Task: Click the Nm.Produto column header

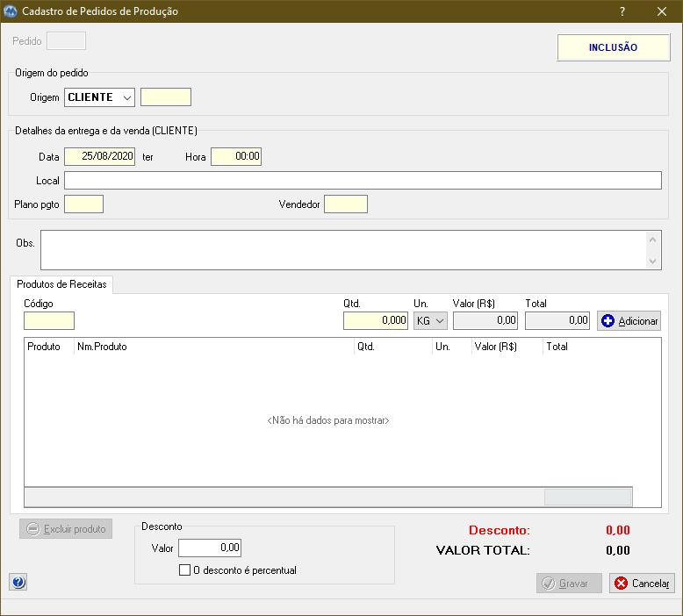Action: pos(214,347)
